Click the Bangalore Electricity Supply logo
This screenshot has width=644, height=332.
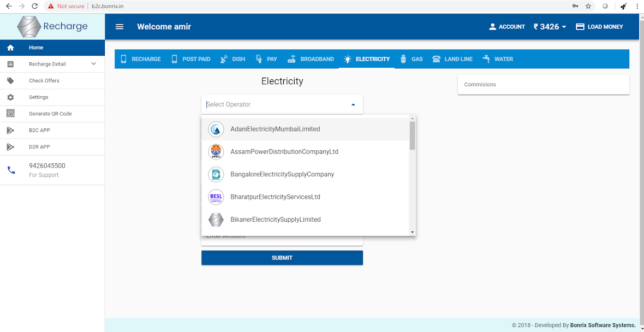pyautogui.click(x=216, y=174)
